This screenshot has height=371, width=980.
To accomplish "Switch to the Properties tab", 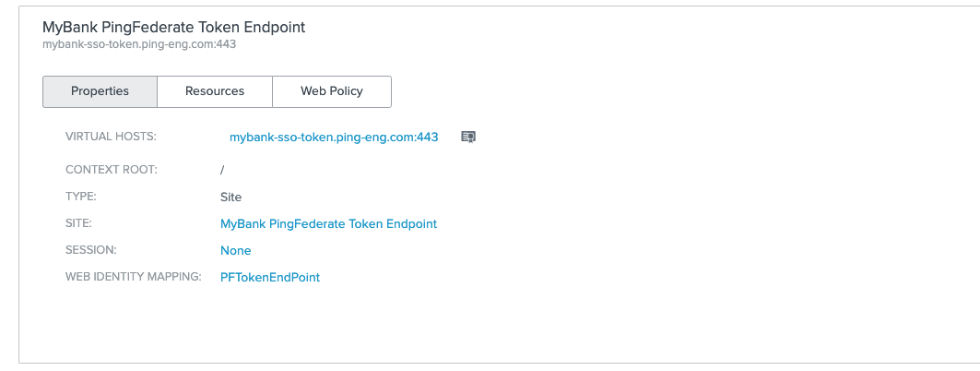I will point(100,91).
